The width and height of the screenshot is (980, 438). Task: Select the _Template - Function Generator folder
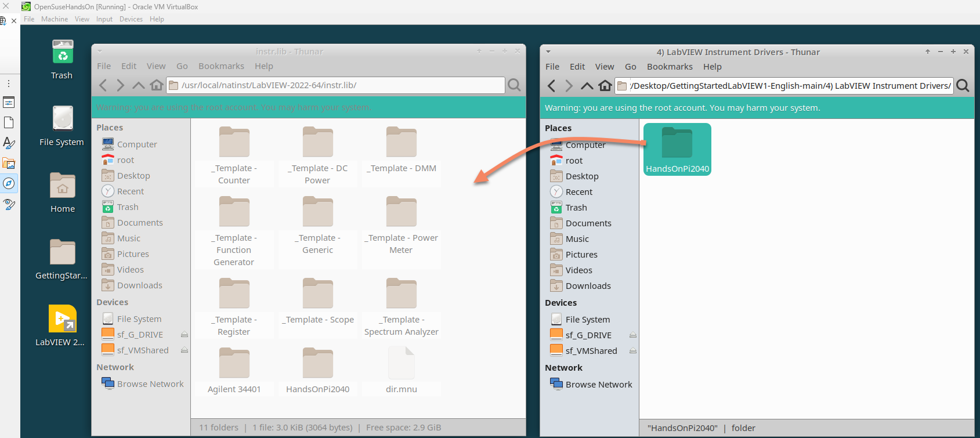(234, 231)
